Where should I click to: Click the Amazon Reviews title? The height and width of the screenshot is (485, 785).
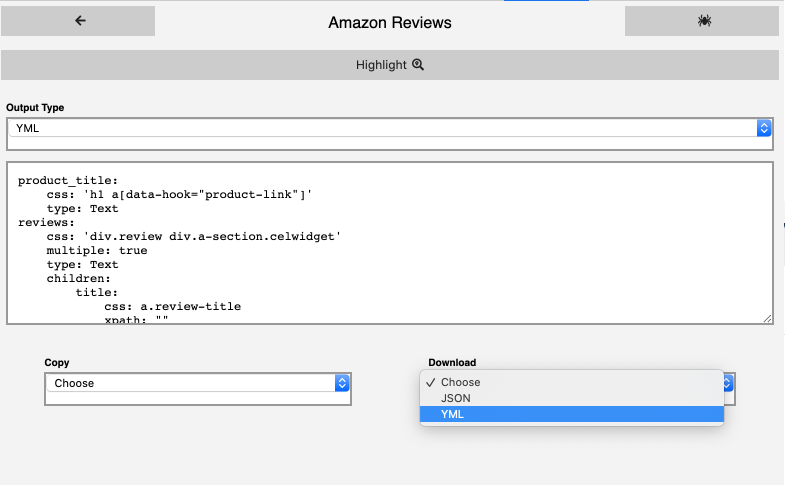tap(389, 23)
